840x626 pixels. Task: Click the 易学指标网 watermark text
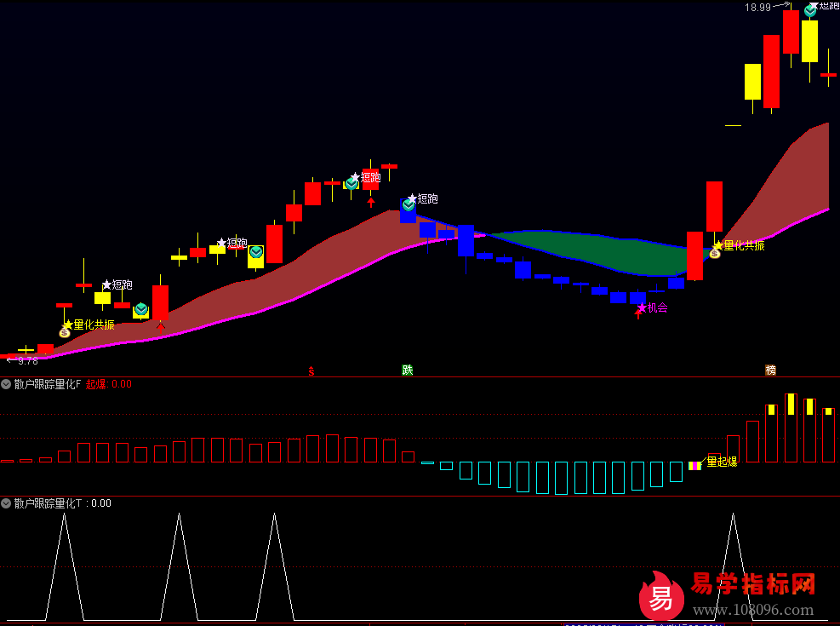click(x=752, y=584)
